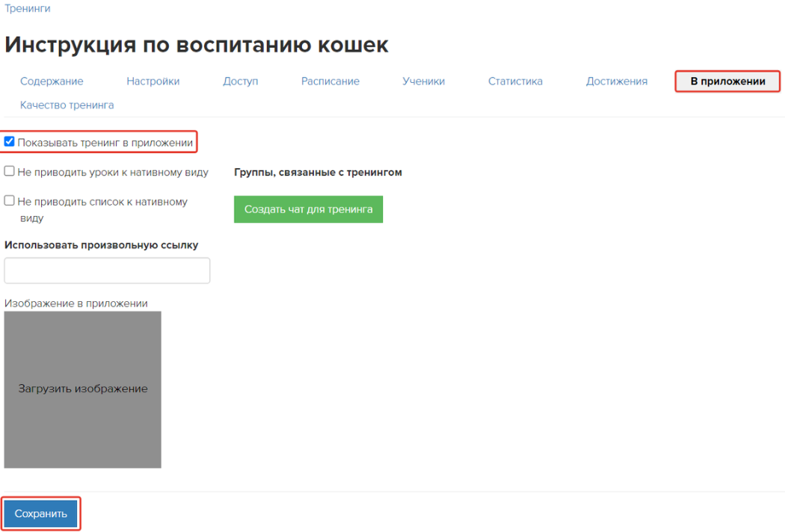
Task: Open the Доступ tab
Action: point(240,81)
